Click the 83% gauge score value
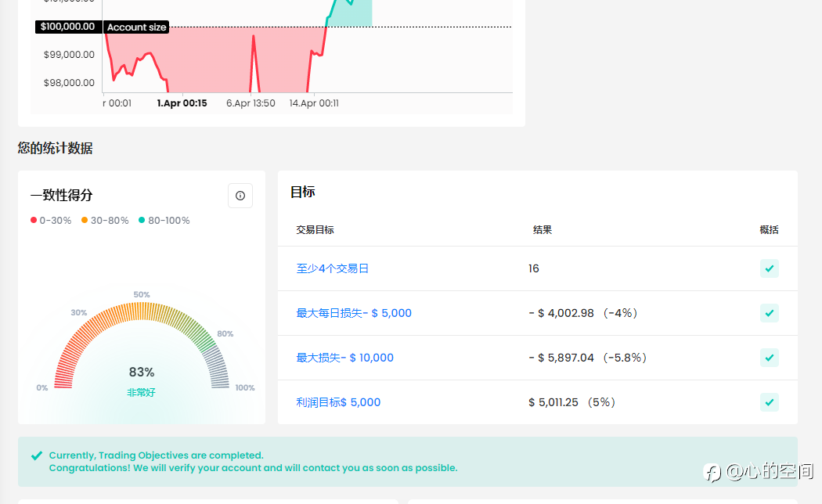 (x=142, y=372)
